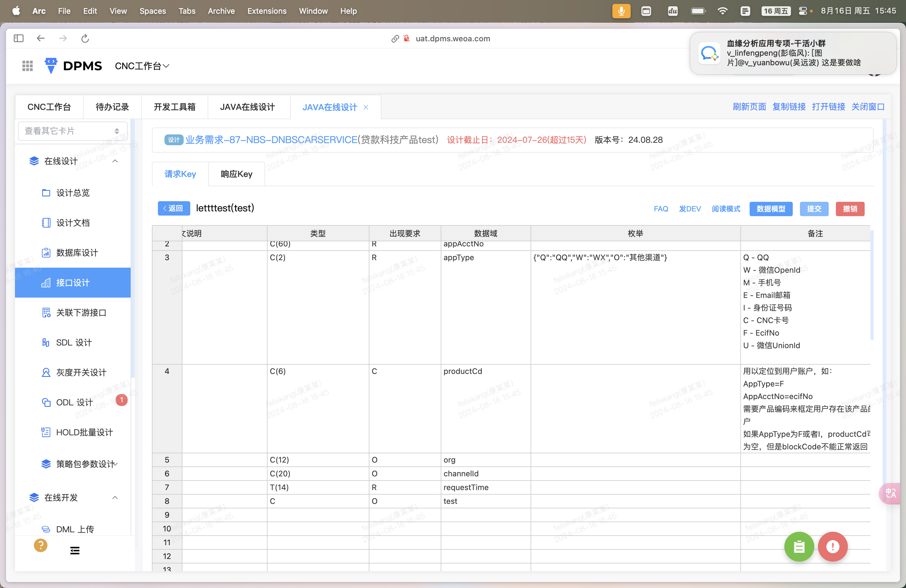Open DML 上传 in the sidebar
This screenshot has height=588, width=906.
pos(72,529)
